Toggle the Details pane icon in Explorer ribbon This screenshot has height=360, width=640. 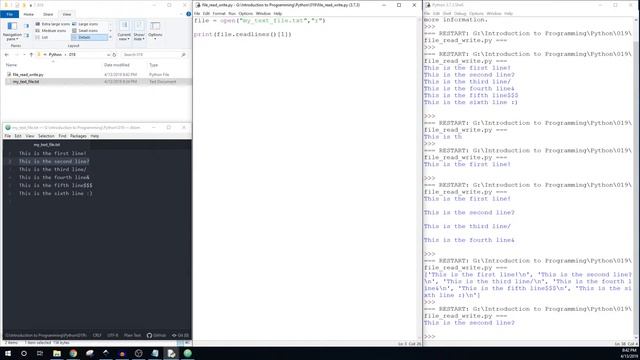(27, 36)
